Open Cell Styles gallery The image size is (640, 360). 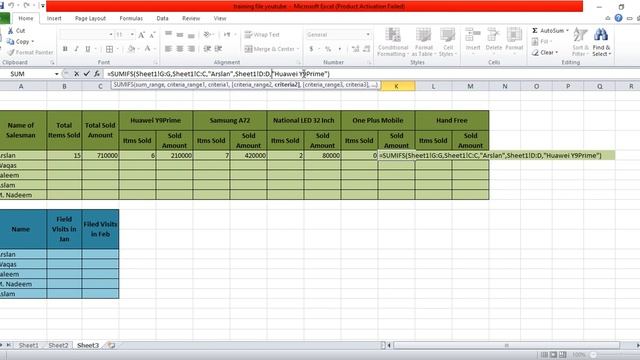[x=447, y=42]
